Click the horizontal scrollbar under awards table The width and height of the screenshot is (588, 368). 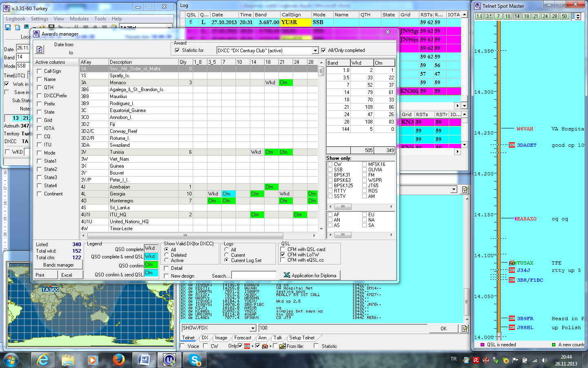click(185, 236)
